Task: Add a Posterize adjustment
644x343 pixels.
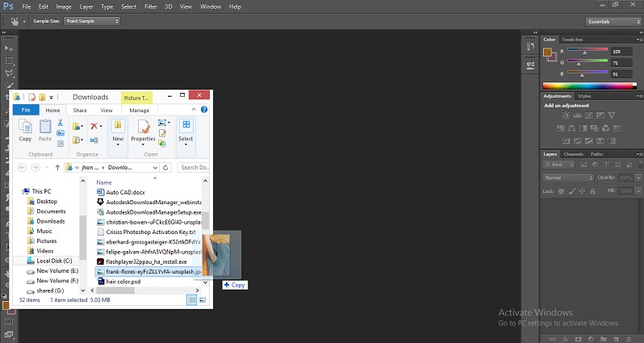Action: (578, 141)
